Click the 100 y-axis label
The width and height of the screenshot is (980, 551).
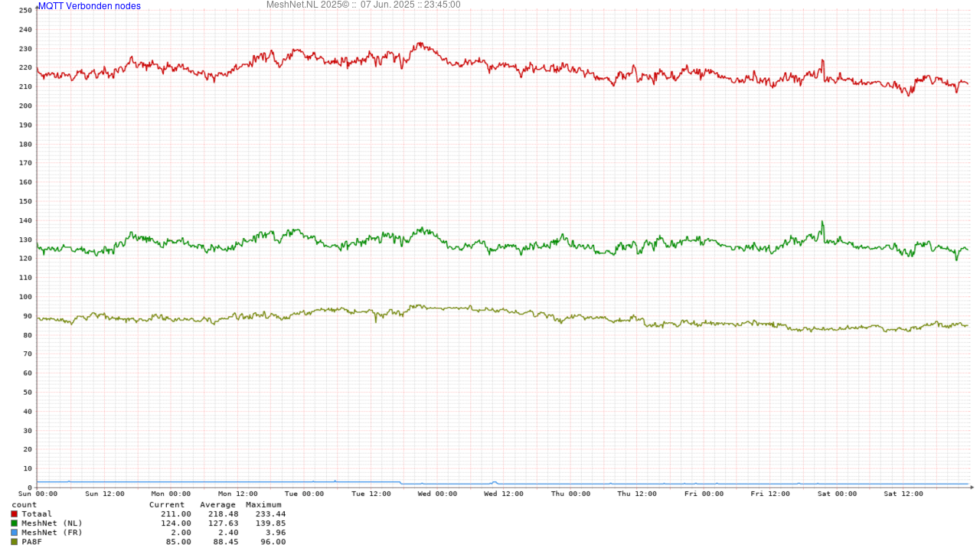[25, 297]
